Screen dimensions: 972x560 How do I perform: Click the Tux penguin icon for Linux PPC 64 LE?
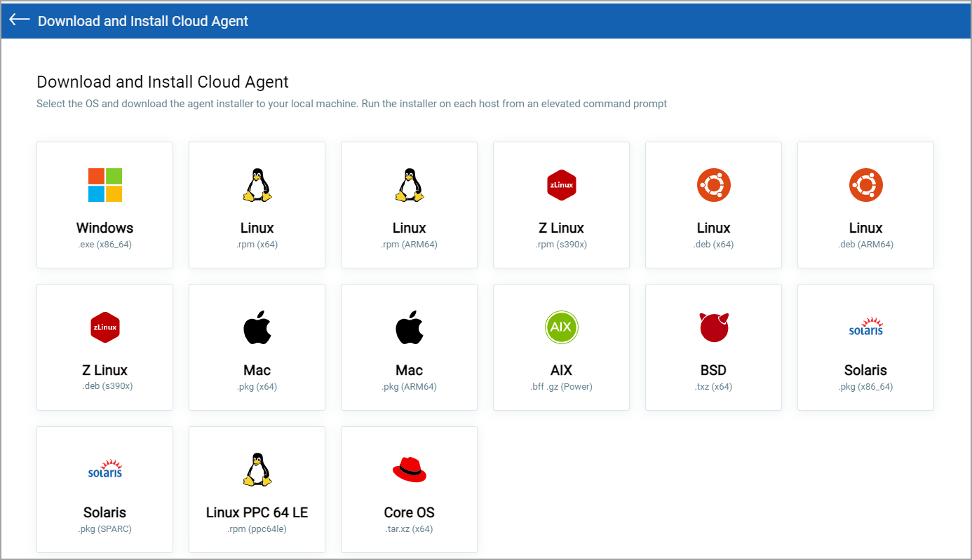pos(257,470)
